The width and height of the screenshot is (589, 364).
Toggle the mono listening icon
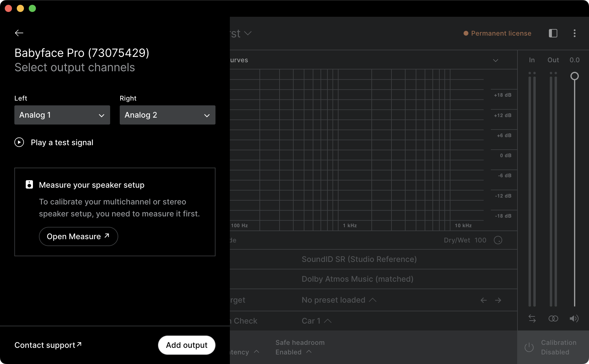tap(553, 318)
